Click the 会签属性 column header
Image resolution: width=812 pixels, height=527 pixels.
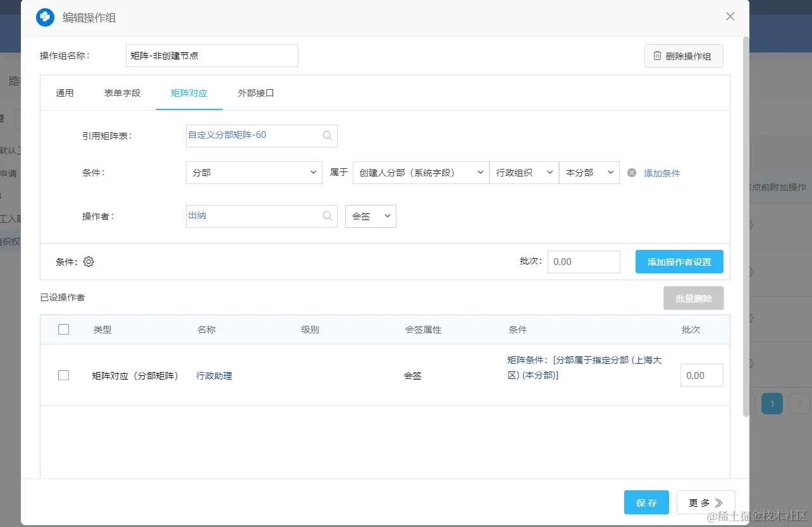coord(423,330)
